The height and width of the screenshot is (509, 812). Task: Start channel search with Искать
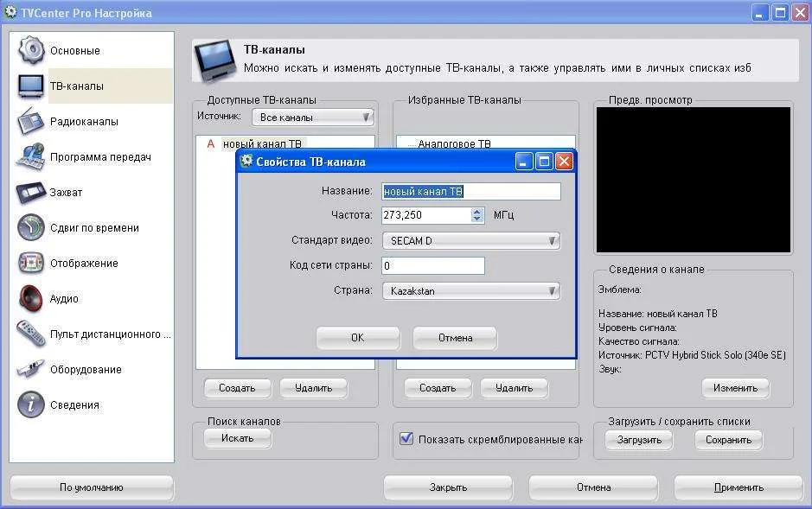[237, 438]
